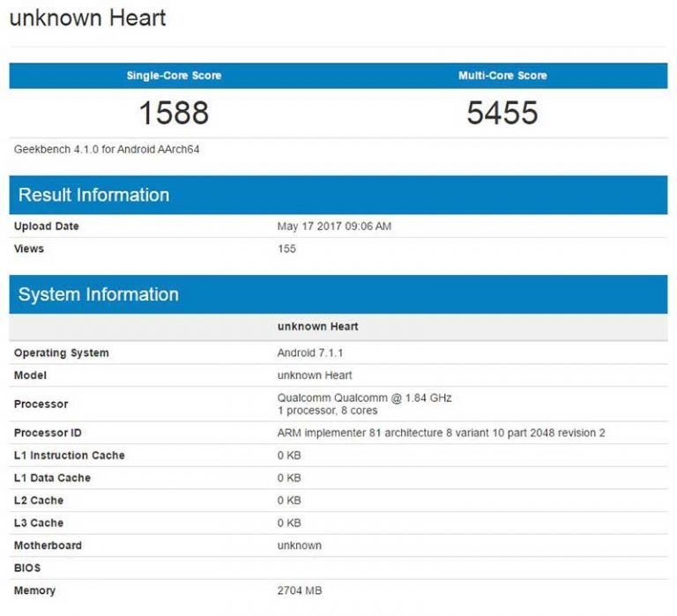Click the Android 7.1.1 value
The image size is (677, 616).
(309, 353)
